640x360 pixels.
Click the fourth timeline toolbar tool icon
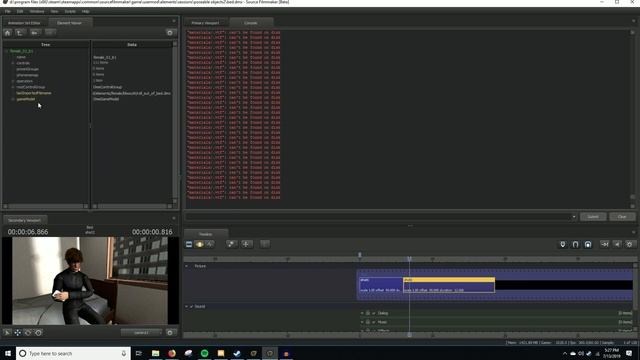click(x=231, y=244)
